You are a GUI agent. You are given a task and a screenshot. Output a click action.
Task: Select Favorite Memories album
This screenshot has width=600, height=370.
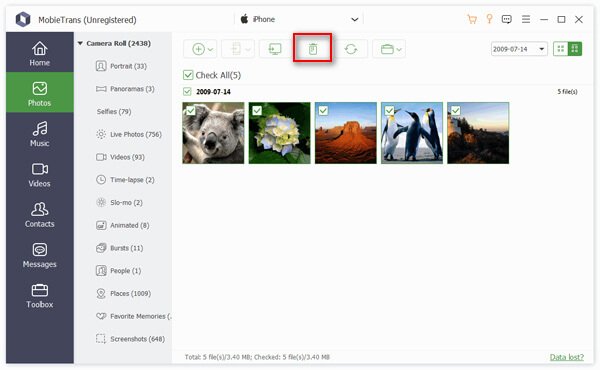click(134, 316)
